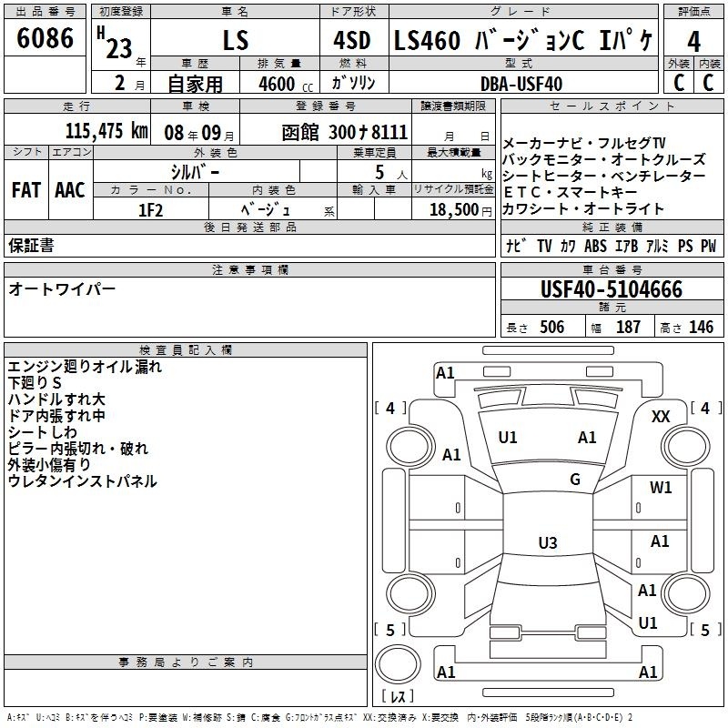This screenshot has height=728, width=728.
Task: Click the model code DBA-USF40
Action: tap(521, 84)
